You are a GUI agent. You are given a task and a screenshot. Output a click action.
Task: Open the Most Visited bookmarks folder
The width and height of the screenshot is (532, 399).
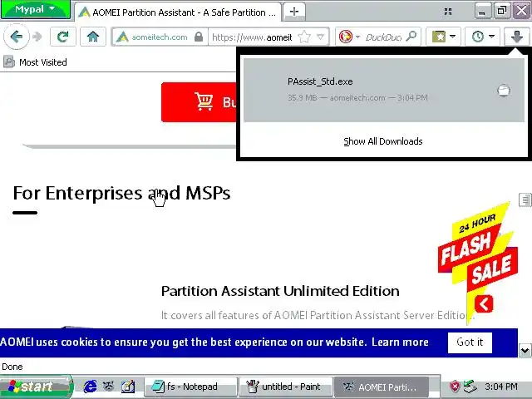pos(35,62)
